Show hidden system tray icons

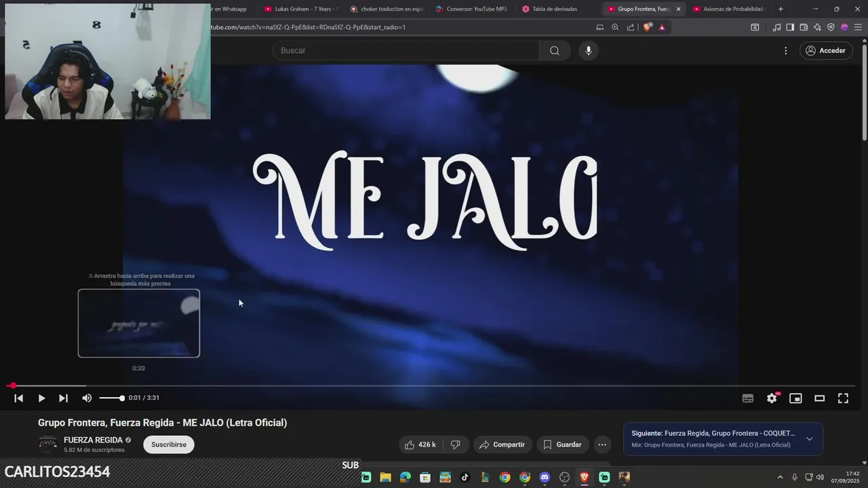[780, 477]
